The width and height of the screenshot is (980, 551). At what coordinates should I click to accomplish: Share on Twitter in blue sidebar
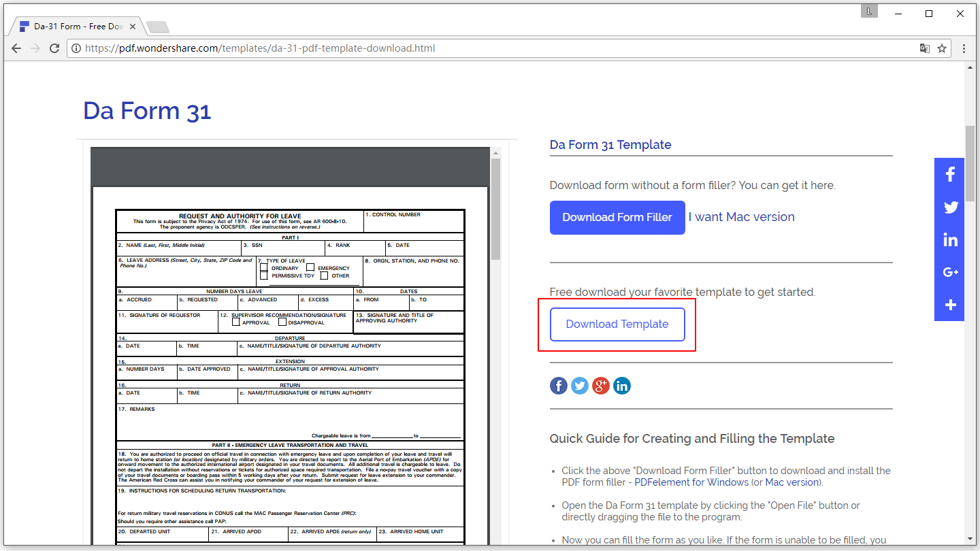(950, 207)
